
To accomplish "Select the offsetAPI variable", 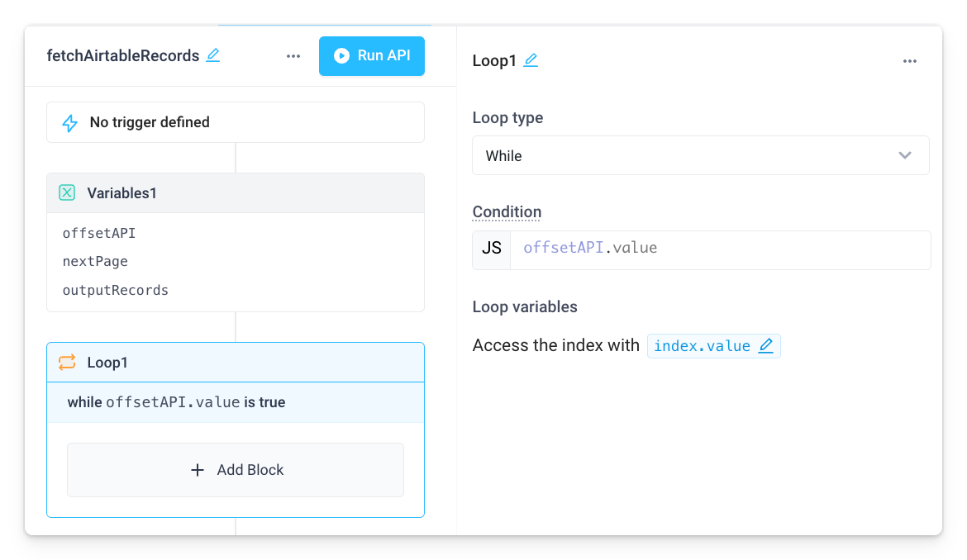I will pos(99,233).
